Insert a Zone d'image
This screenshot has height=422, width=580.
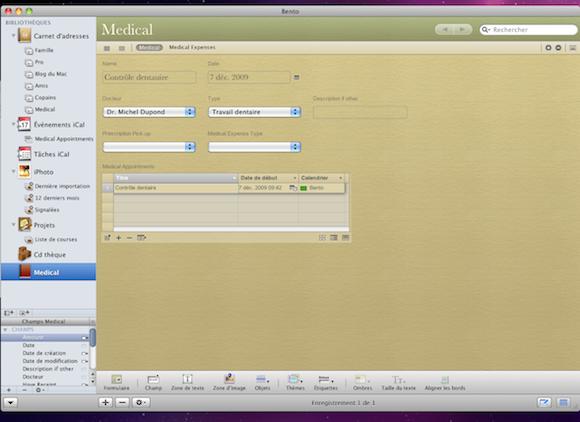tap(229, 382)
